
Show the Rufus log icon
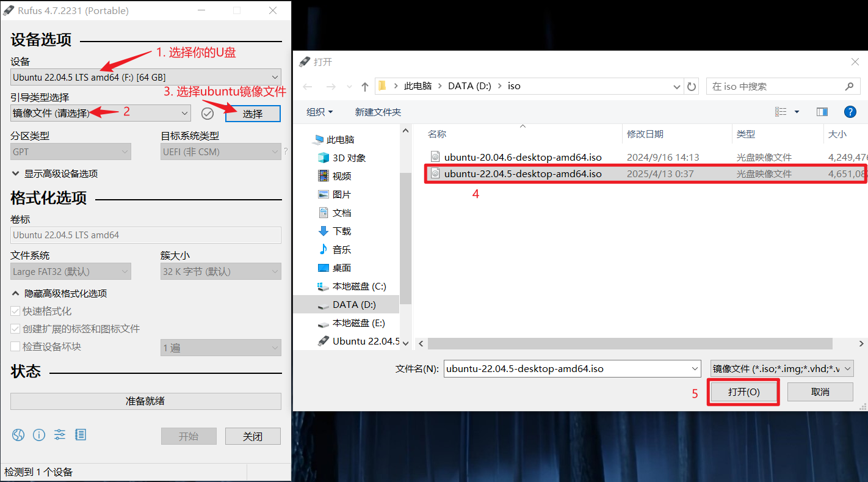(x=81, y=435)
